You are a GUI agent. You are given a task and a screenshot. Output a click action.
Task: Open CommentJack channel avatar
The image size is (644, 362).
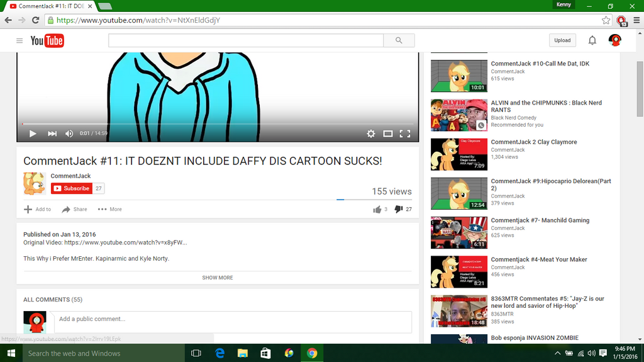35,183
